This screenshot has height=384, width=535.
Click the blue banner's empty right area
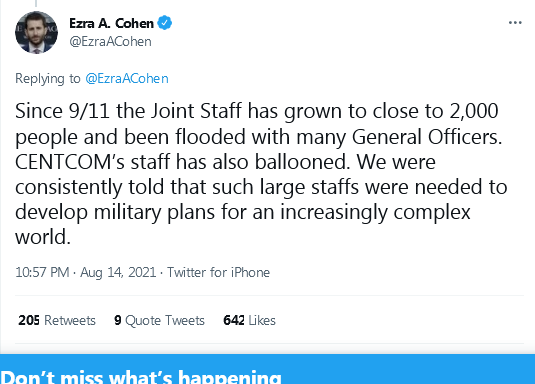click(408, 369)
